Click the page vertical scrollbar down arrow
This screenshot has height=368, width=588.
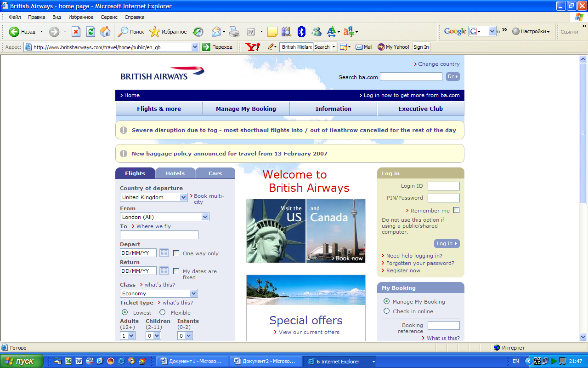tap(583, 337)
